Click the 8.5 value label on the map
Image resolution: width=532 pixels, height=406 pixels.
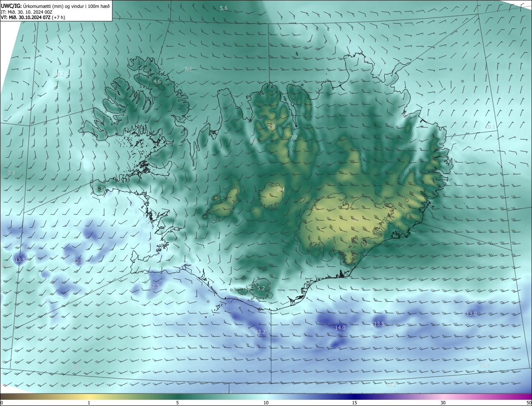(x=75, y=368)
